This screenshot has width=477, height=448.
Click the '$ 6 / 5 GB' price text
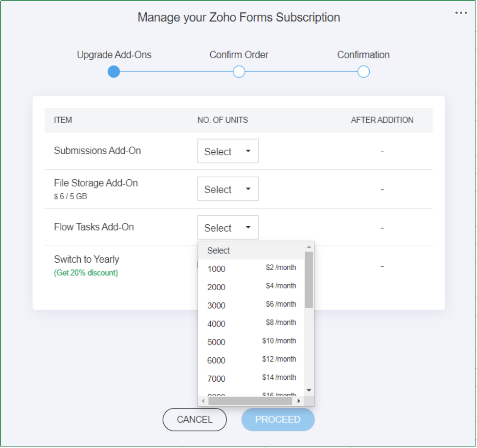coord(71,196)
